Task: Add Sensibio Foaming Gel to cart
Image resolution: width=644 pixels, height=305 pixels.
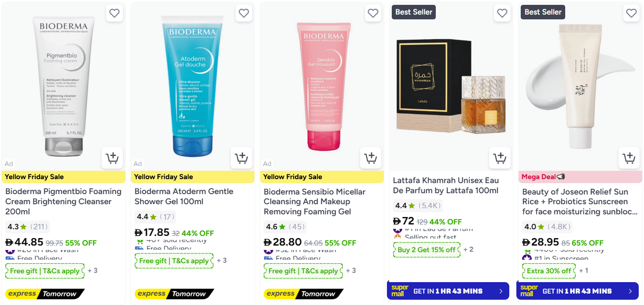Action: tap(371, 158)
